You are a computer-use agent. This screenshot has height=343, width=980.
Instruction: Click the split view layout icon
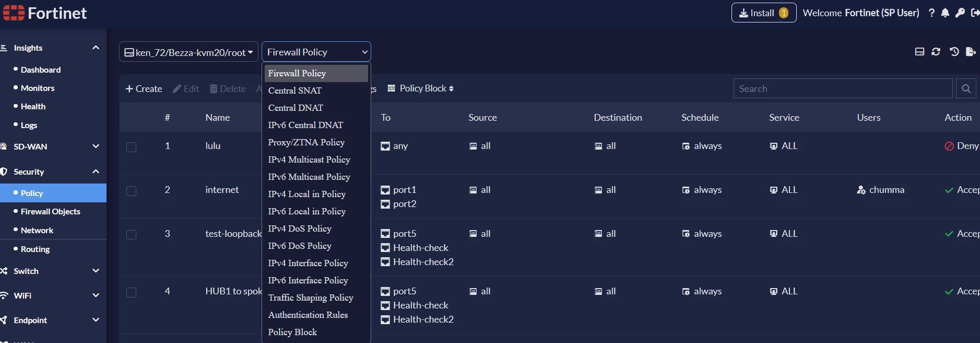[919, 52]
